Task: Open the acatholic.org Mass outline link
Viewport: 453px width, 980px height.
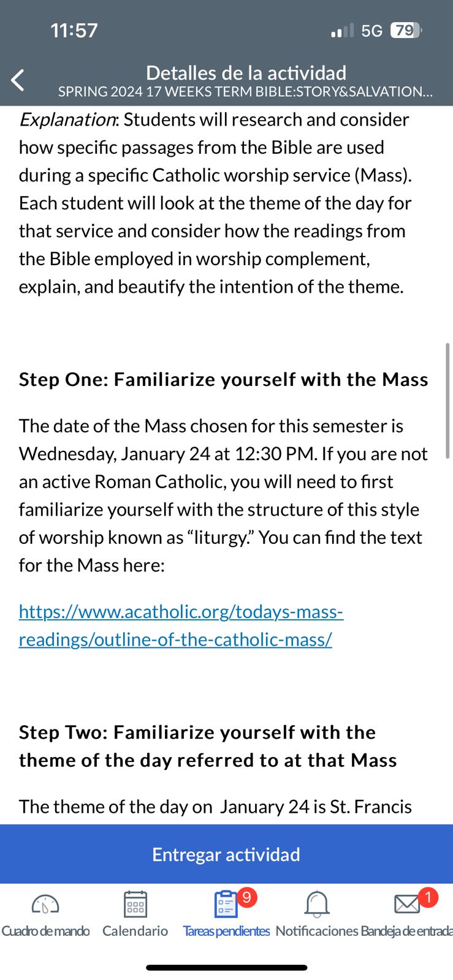Action: [181, 625]
